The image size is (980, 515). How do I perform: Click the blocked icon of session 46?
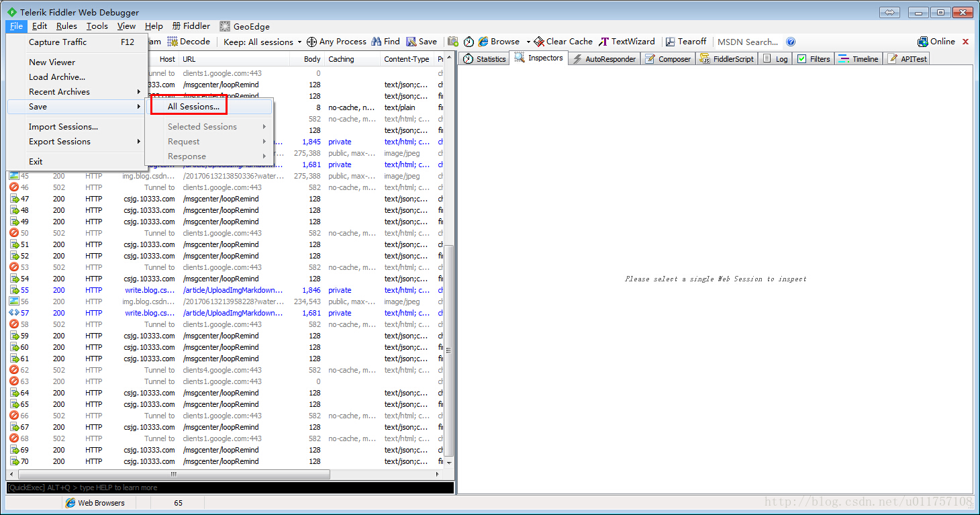point(14,187)
